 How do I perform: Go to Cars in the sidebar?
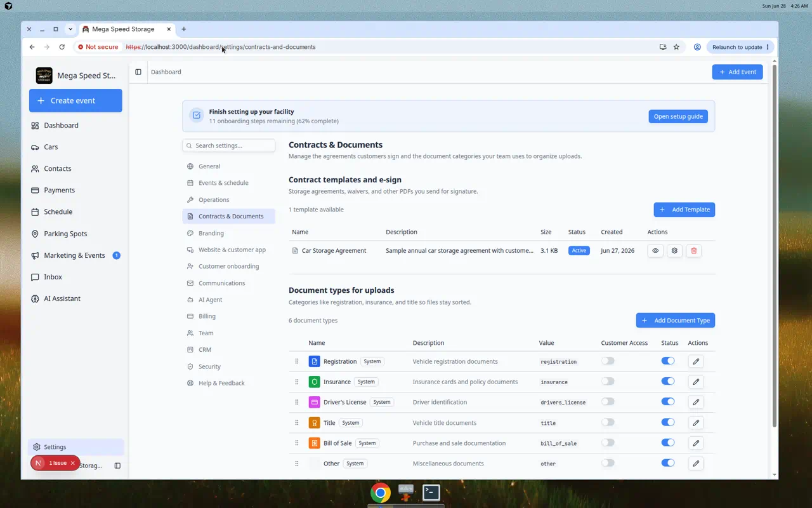[75, 147]
